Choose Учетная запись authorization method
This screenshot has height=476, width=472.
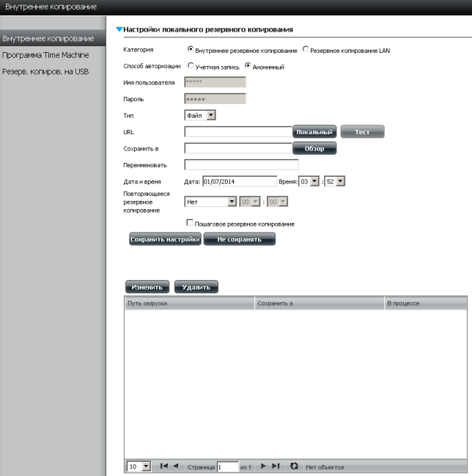coord(191,65)
